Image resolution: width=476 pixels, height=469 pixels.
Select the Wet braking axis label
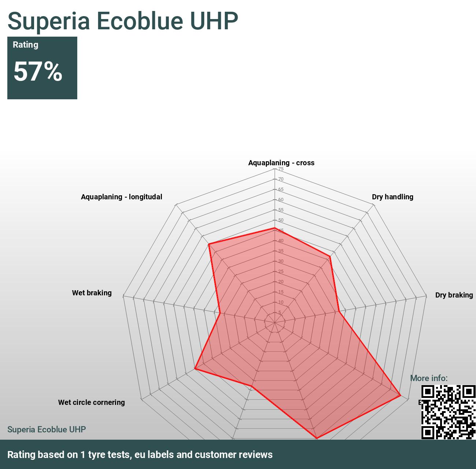(x=92, y=293)
